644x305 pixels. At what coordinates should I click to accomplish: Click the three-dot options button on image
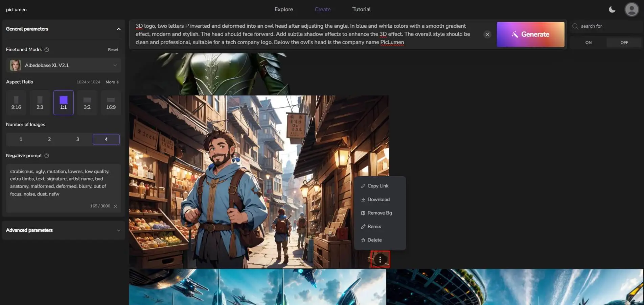380,259
